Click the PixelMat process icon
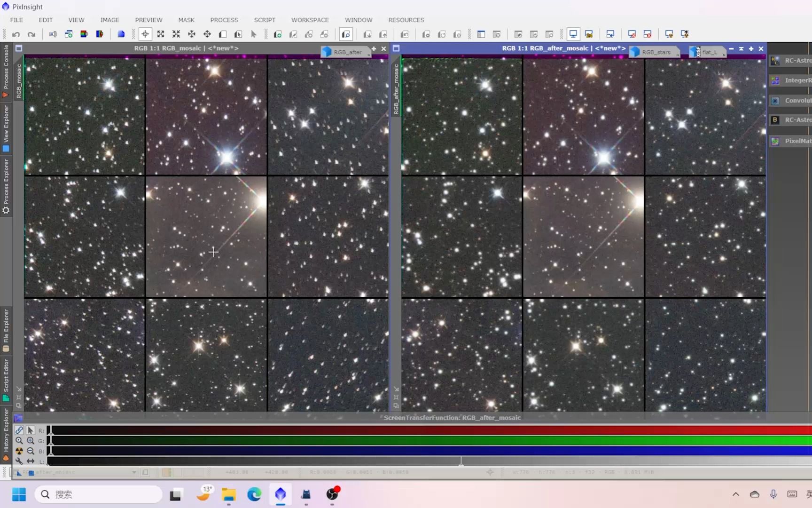This screenshot has width=812, height=508. coord(775,141)
